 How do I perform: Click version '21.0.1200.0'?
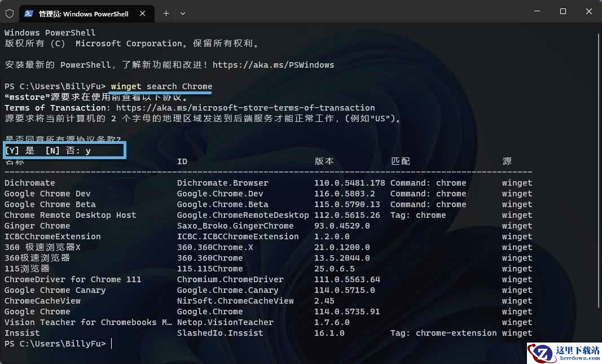click(342, 247)
